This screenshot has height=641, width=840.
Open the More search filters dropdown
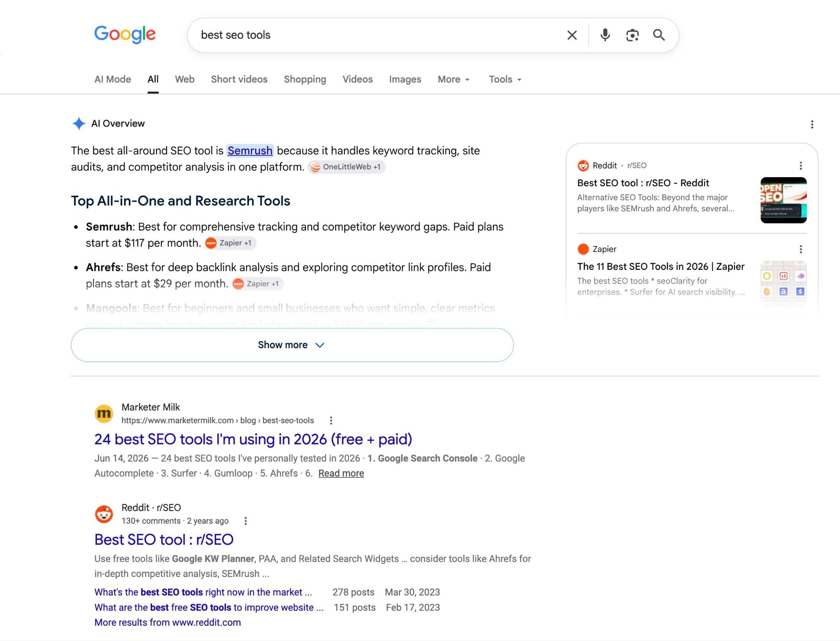pyautogui.click(x=453, y=80)
